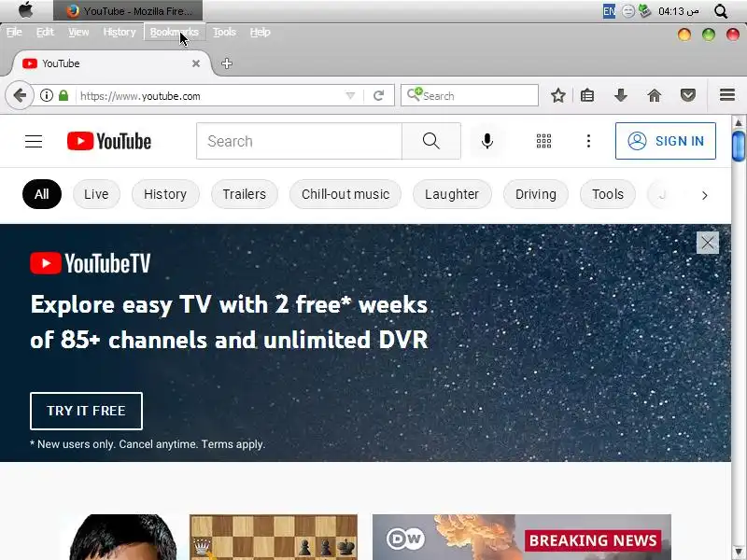Filter videos by Chill-out music chip

pos(345,194)
